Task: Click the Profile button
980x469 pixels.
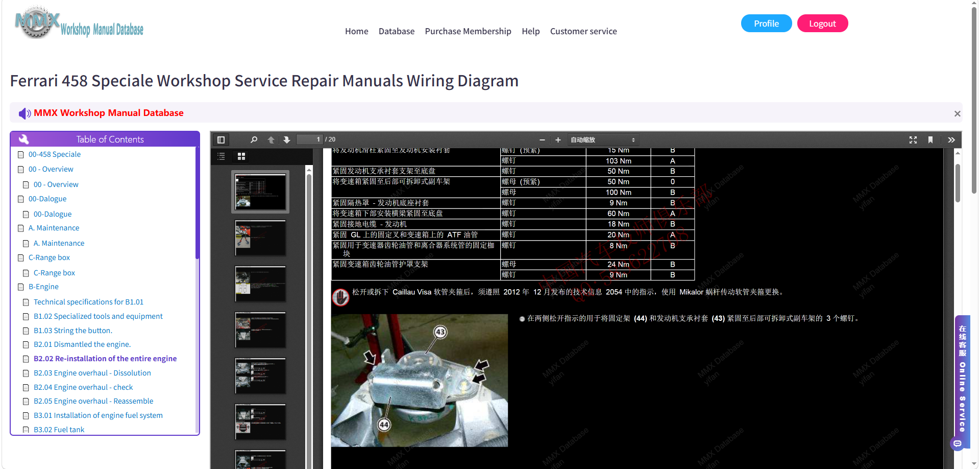Action: tap(766, 24)
